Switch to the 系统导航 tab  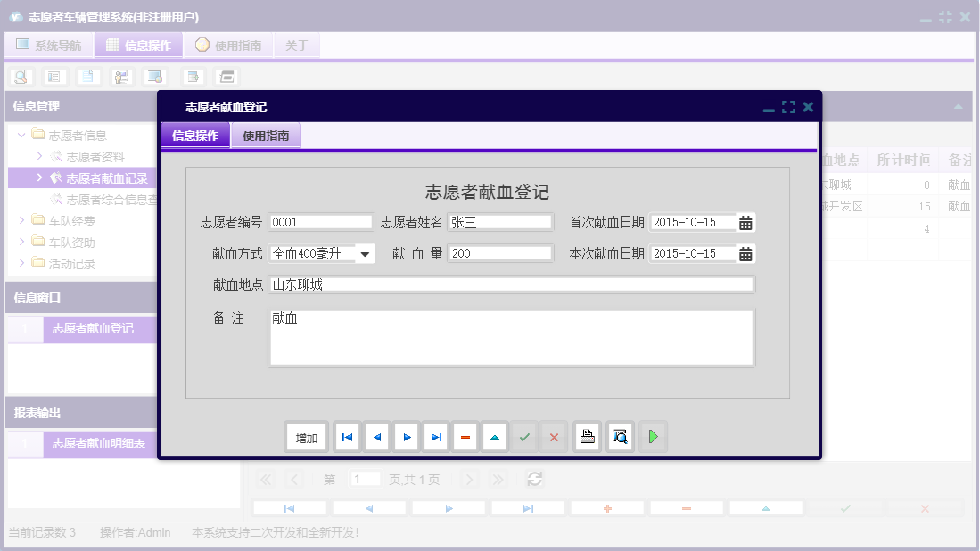pos(49,45)
